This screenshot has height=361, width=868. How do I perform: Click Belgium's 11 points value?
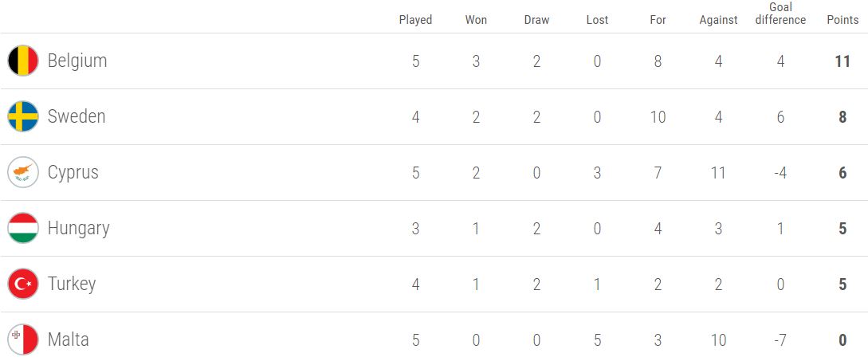click(x=842, y=61)
